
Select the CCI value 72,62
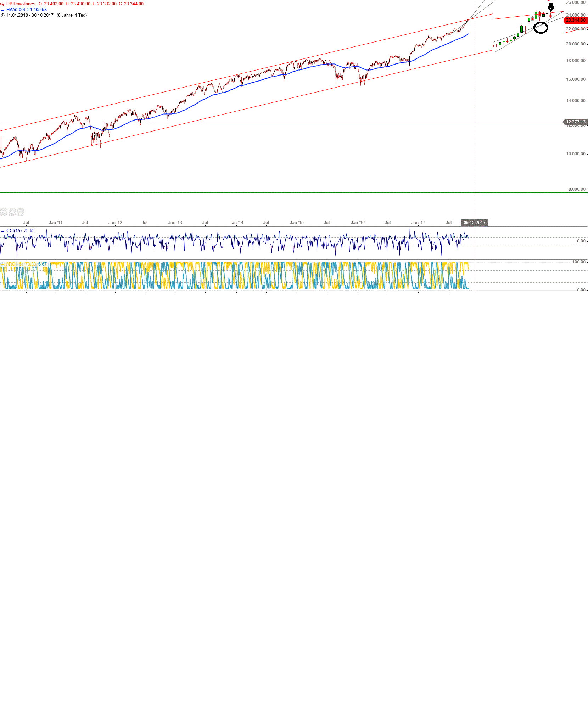(29, 231)
